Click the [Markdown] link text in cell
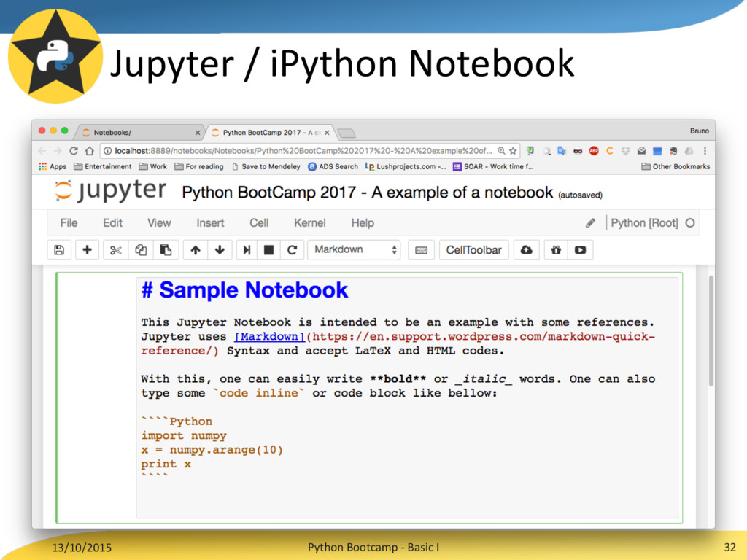 pos(270,336)
